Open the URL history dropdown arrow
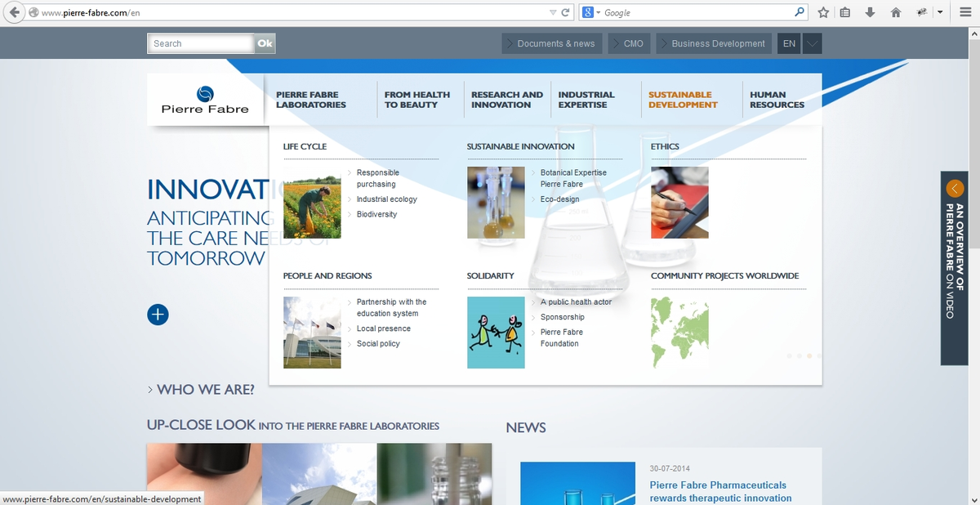Image resolution: width=980 pixels, height=505 pixels. click(x=553, y=13)
